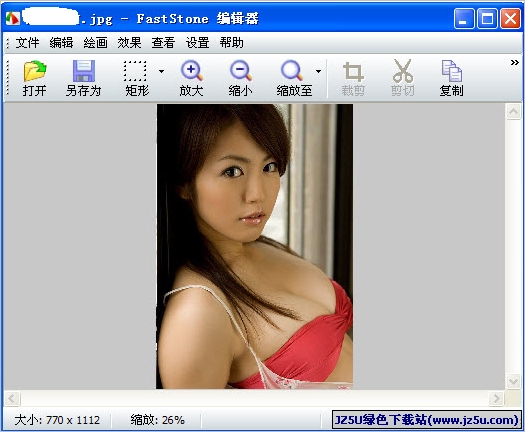Minimize the FastStone editor window
This screenshot has width=525, height=432.
point(464,18)
